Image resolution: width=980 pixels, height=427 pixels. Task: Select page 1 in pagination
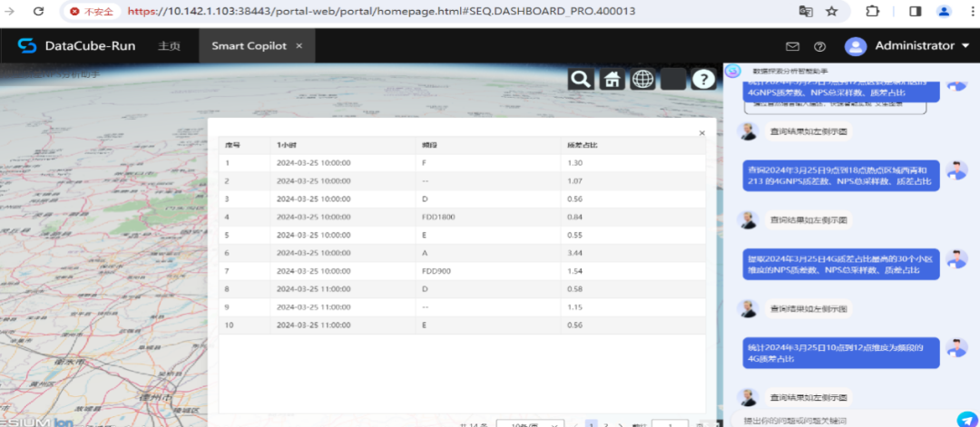pyautogui.click(x=592, y=424)
